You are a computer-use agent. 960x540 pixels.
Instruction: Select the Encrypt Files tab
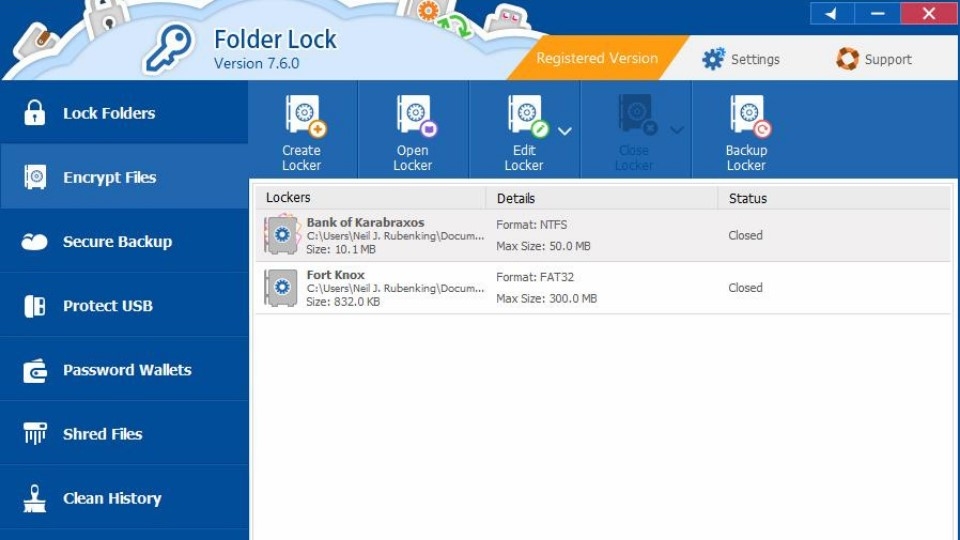124,177
